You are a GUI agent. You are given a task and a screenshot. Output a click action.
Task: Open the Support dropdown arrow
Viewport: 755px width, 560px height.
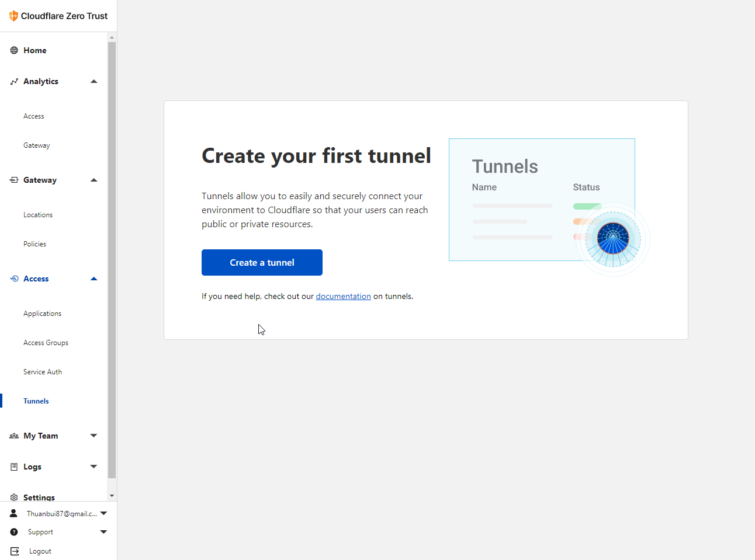tap(103, 532)
